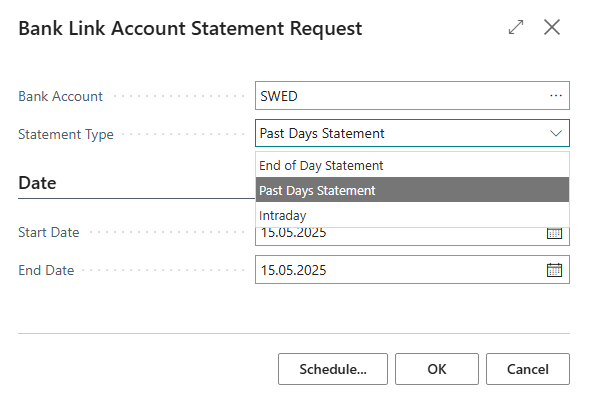Open the End Date calendar picker
591x407 pixels.
click(554, 270)
